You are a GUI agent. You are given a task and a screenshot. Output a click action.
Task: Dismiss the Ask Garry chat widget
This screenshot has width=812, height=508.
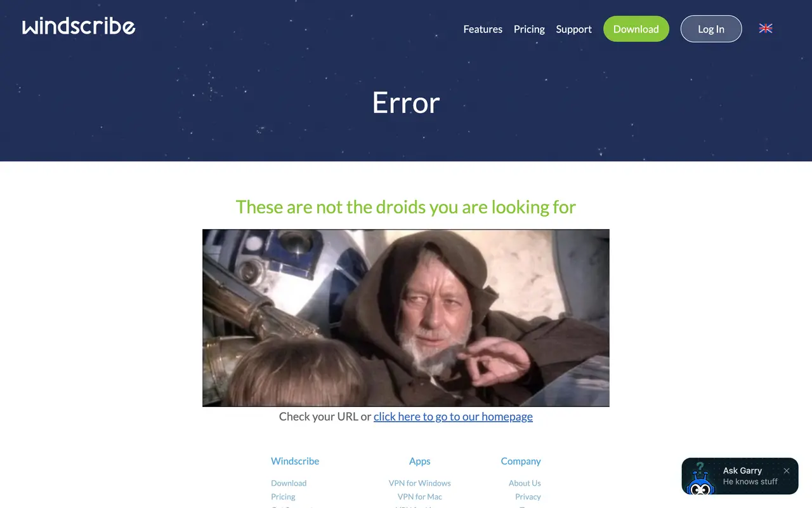pos(787,471)
